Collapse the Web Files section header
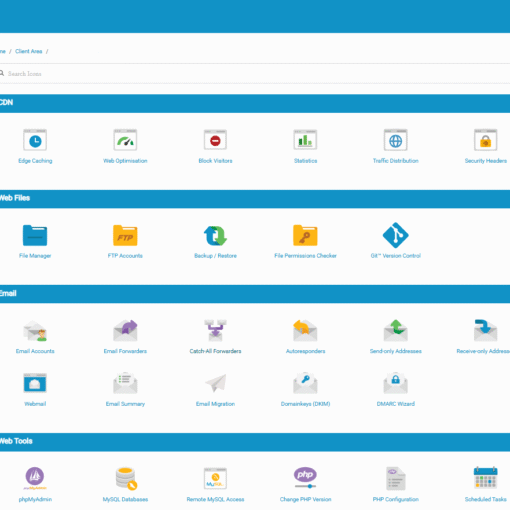The width and height of the screenshot is (510, 510). tap(255, 199)
